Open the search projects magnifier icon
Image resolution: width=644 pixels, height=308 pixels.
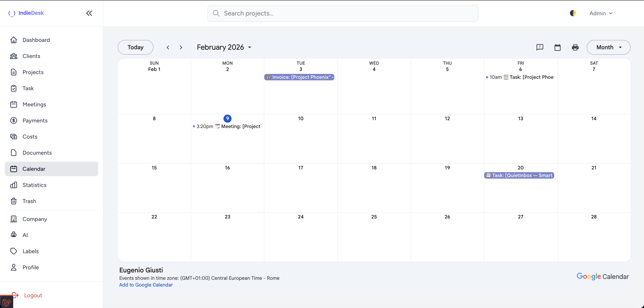click(216, 13)
